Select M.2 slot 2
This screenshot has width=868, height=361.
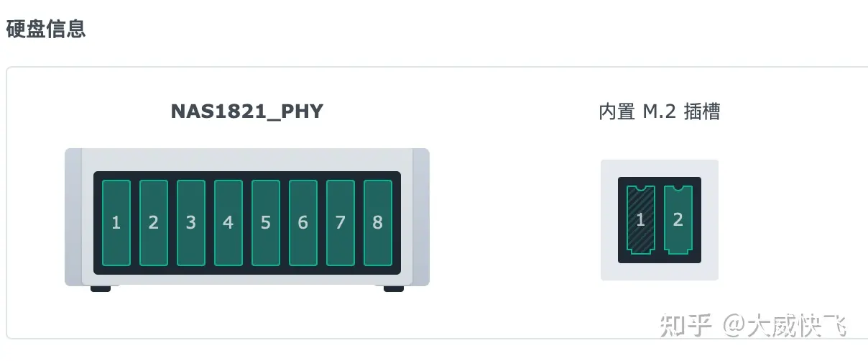pyautogui.click(x=678, y=219)
